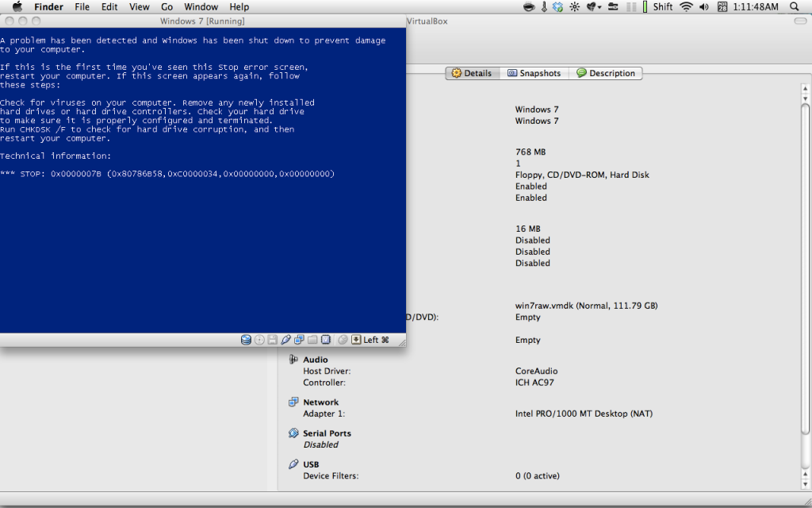Open the Description tab

coord(605,73)
